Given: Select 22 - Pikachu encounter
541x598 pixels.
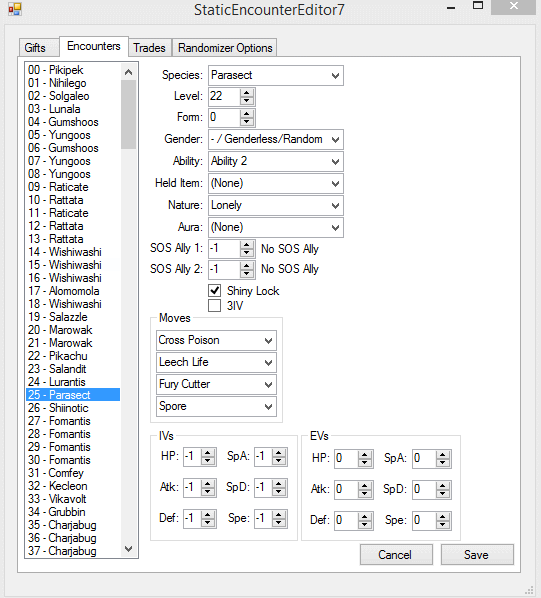Looking at the screenshot, I should click(x=73, y=355).
